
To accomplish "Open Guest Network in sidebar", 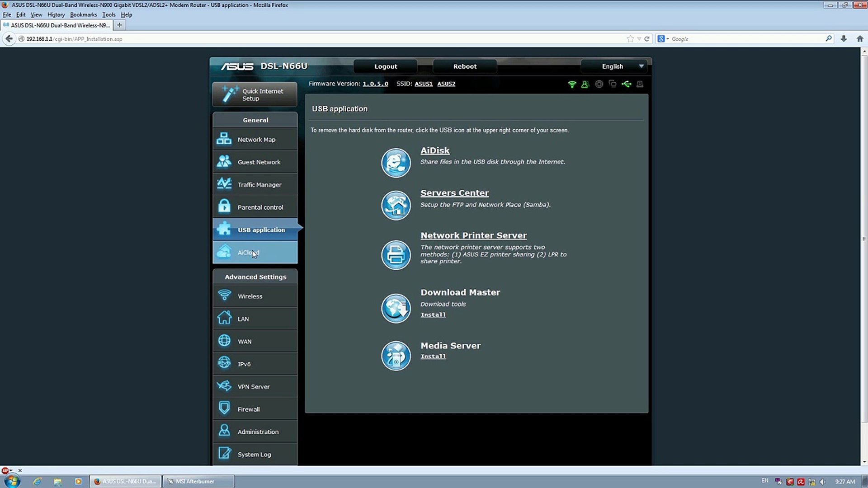I will (x=255, y=162).
